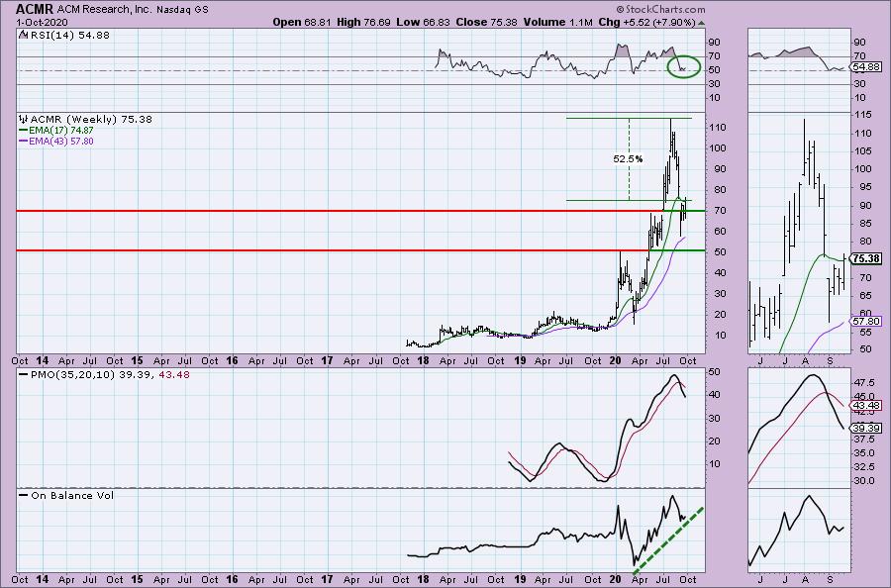This screenshot has width=891, height=588.
Task: Click the 52.5% decline annotation label
Action: (x=628, y=159)
